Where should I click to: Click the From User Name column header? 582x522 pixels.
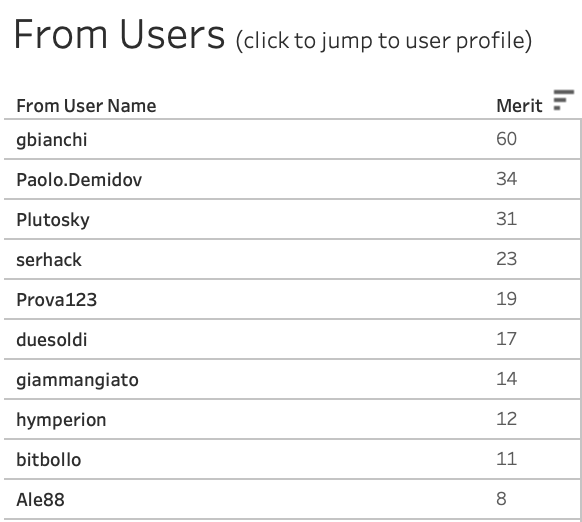(x=86, y=106)
